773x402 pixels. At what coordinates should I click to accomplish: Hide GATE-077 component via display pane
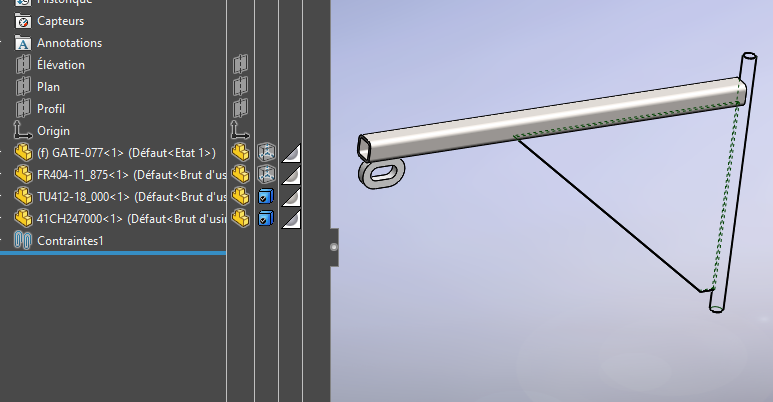[241, 152]
